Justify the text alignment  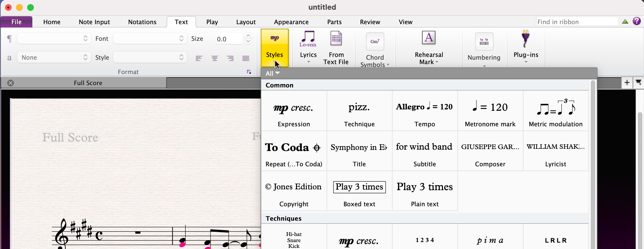coord(245,58)
